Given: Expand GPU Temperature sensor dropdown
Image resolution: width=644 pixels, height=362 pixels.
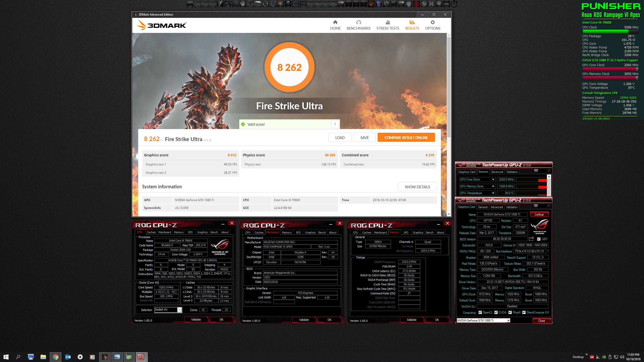Looking at the screenshot, I should (493, 193).
